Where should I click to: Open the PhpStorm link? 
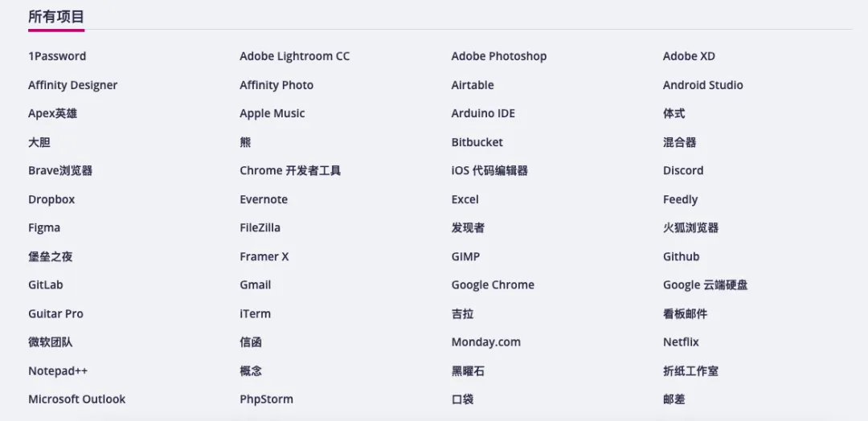(266, 399)
